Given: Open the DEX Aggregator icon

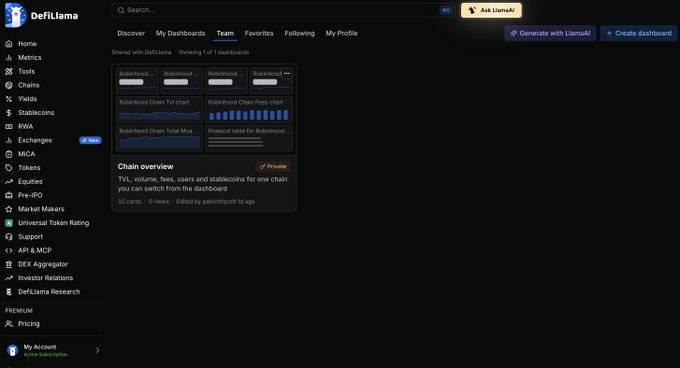Looking at the screenshot, I should tap(9, 264).
